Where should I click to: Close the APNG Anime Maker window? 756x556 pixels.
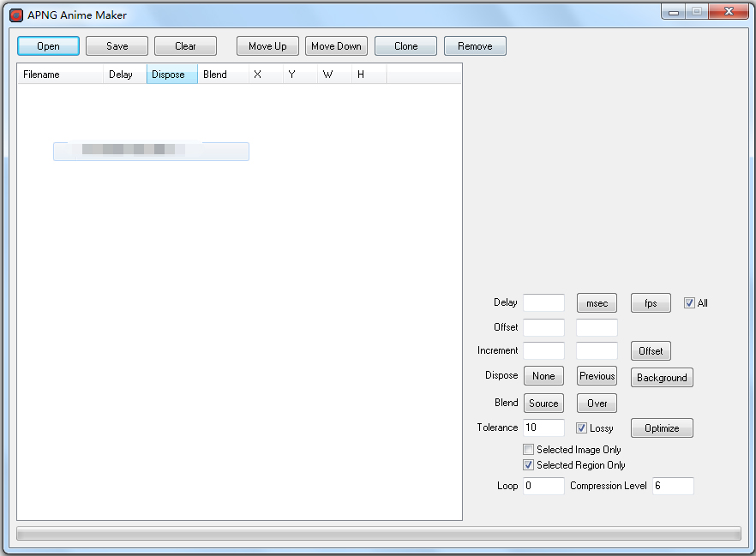[729, 11]
